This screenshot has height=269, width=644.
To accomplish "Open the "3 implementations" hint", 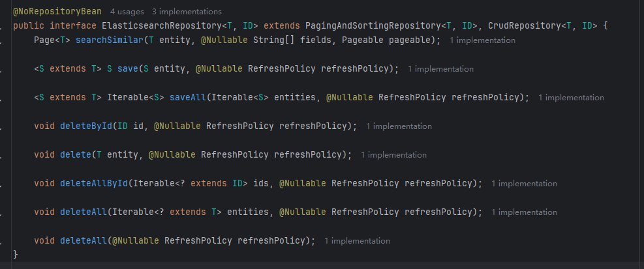I will point(187,12).
